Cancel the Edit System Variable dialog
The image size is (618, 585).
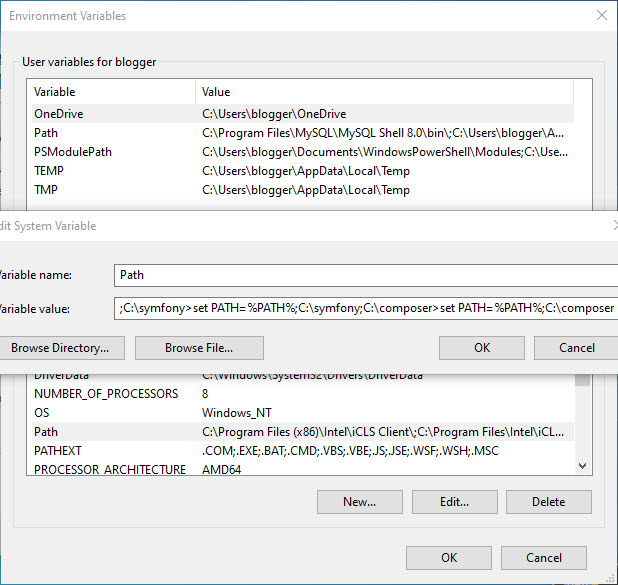tap(576, 348)
